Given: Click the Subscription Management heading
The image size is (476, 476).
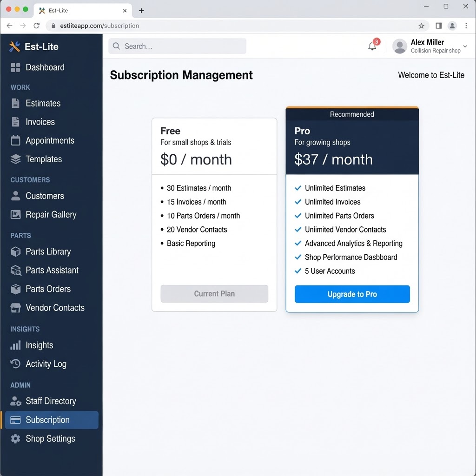Looking at the screenshot, I should tap(181, 75).
